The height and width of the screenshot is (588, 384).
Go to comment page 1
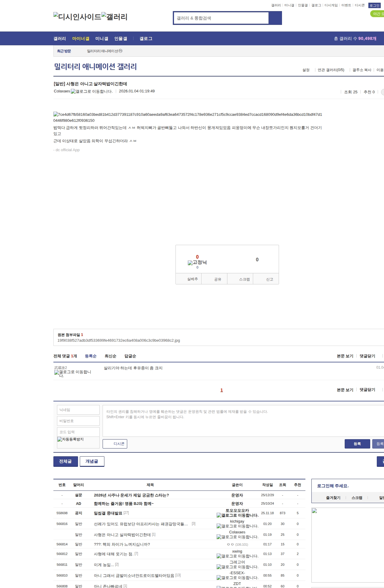[x=222, y=390]
